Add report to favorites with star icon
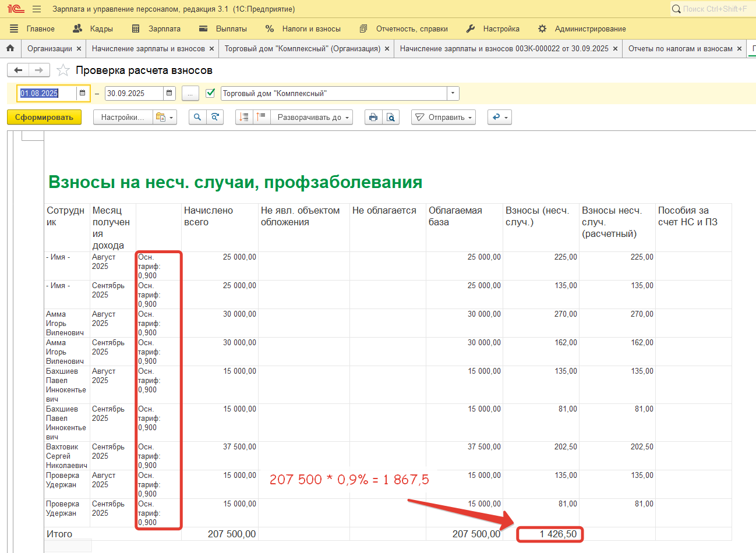The width and height of the screenshot is (756, 553). tap(63, 70)
